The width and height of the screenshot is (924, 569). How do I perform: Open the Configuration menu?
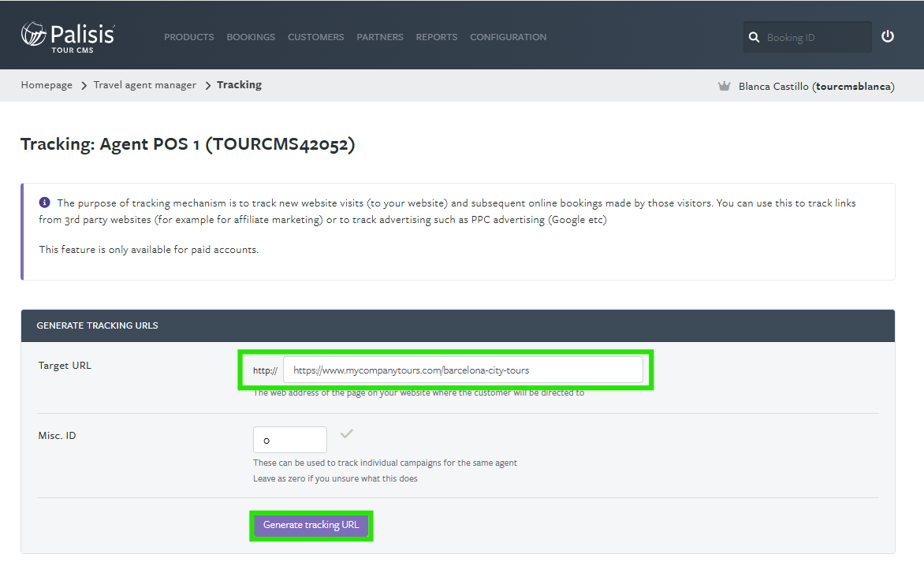click(x=508, y=37)
